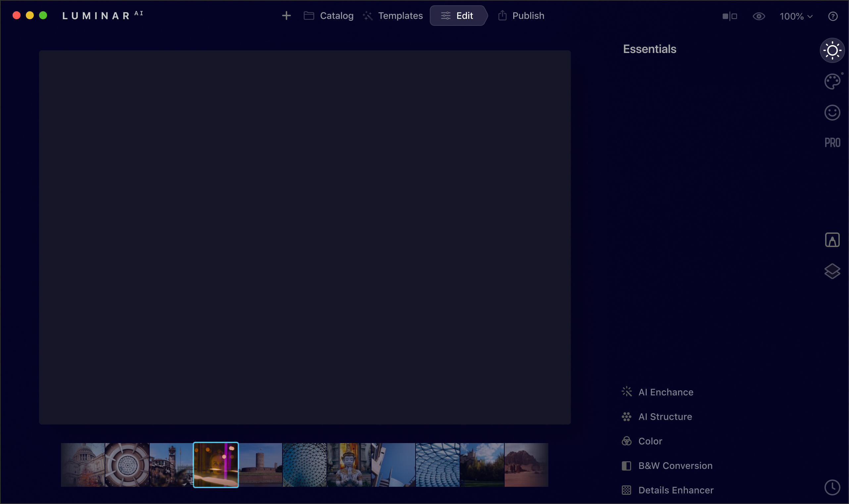
Task: Select the AI Structure tool
Action: (665, 417)
